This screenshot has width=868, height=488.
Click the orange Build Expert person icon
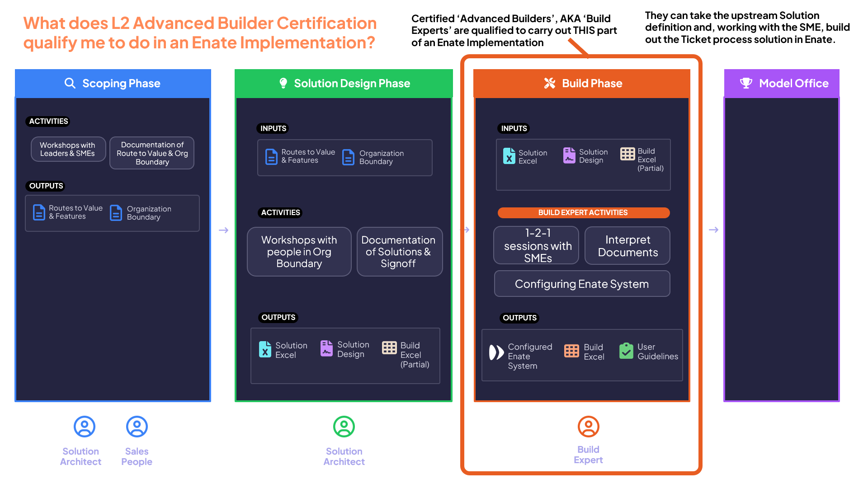click(588, 427)
